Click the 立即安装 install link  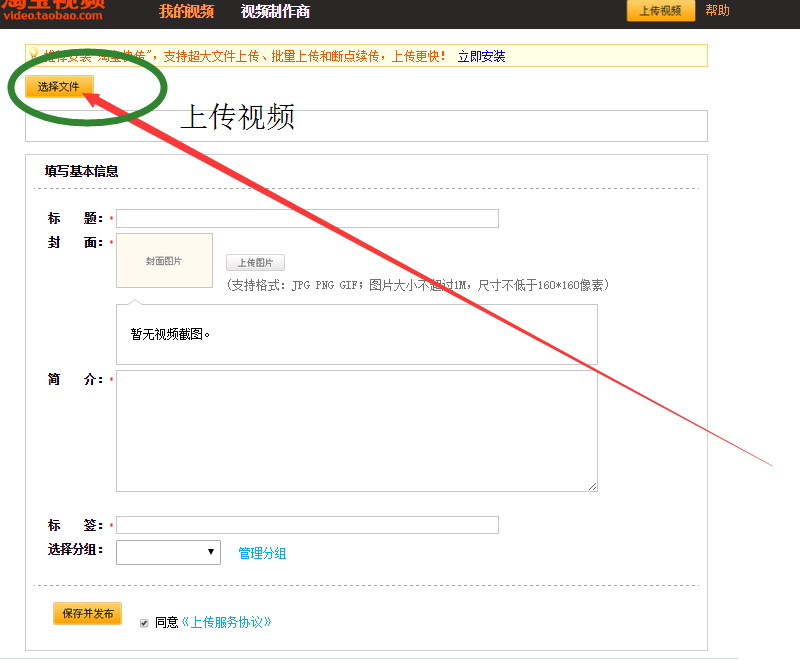point(481,57)
